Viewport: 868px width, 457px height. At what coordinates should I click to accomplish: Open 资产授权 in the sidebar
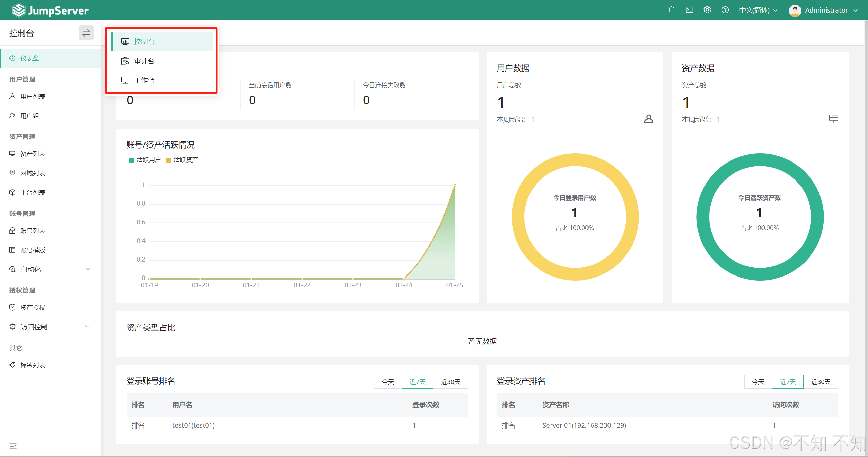33,307
